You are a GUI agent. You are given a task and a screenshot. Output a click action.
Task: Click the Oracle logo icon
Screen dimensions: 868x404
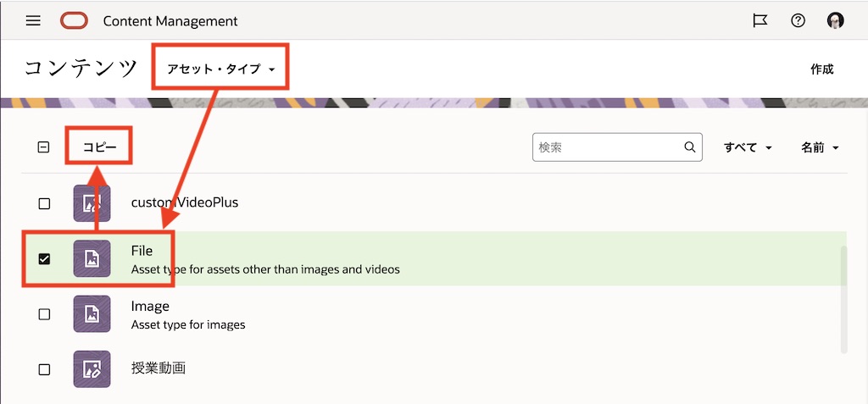pyautogui.click(x=74, y=21)
